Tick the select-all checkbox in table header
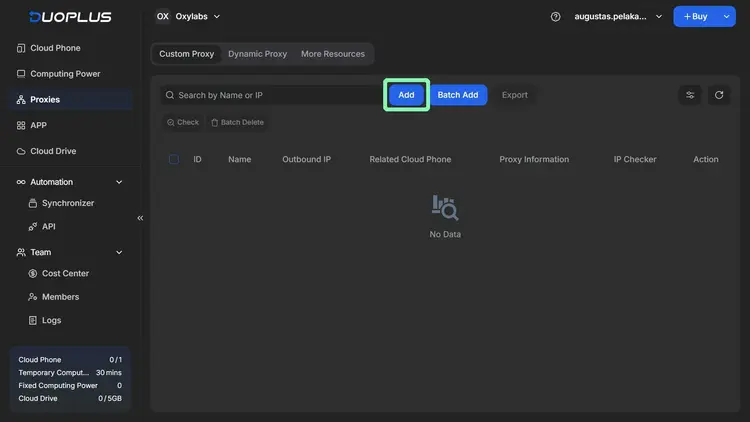The image size is (750, 422). coord(174,159)
